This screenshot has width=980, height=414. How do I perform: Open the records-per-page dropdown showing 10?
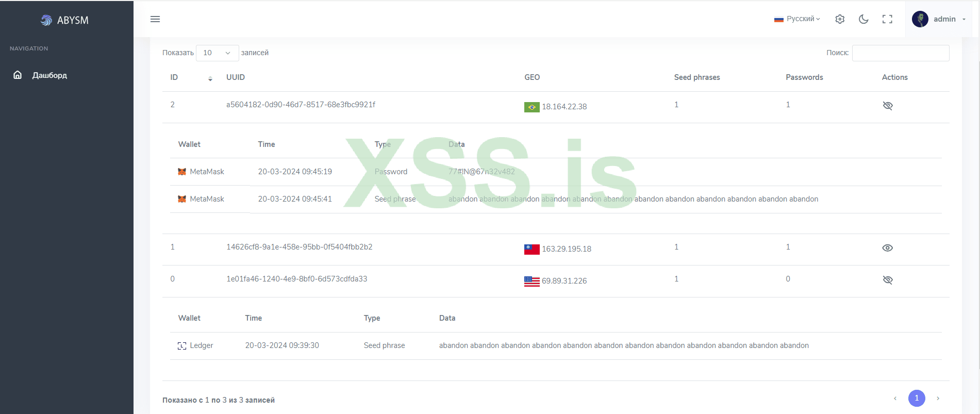pos(217,53)
